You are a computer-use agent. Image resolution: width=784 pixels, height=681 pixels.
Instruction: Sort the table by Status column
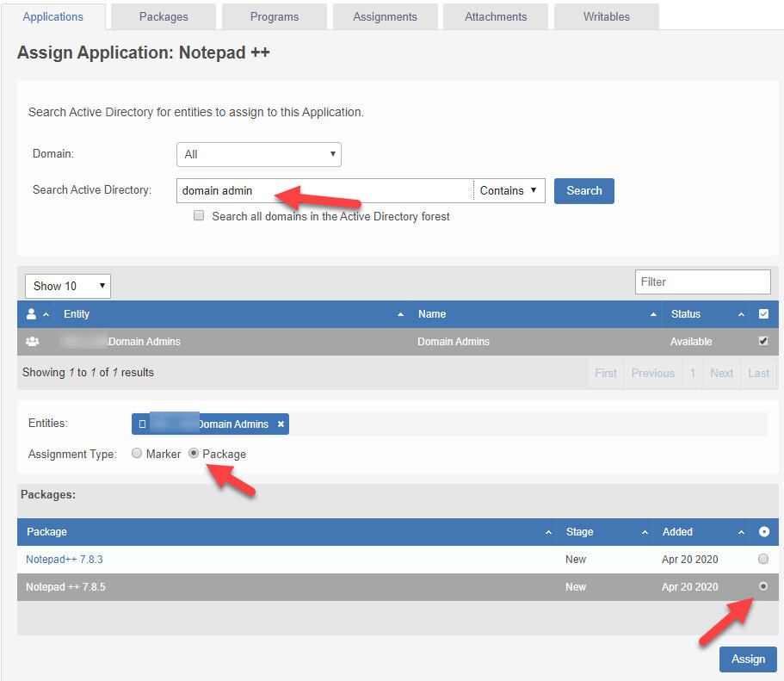point(706,314)
